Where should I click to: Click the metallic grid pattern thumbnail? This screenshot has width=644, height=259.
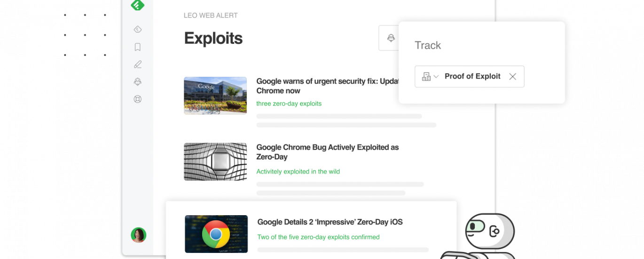pos(215,162)
